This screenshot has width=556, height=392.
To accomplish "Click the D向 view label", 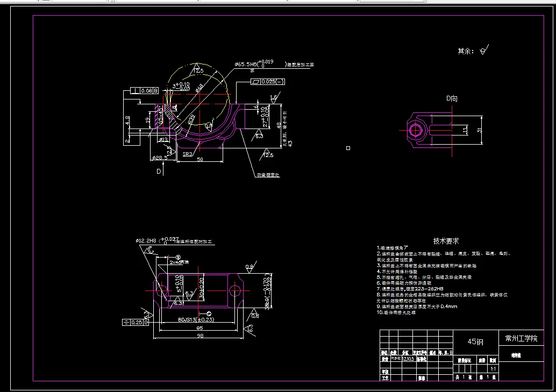I will [x=452, y=98].
